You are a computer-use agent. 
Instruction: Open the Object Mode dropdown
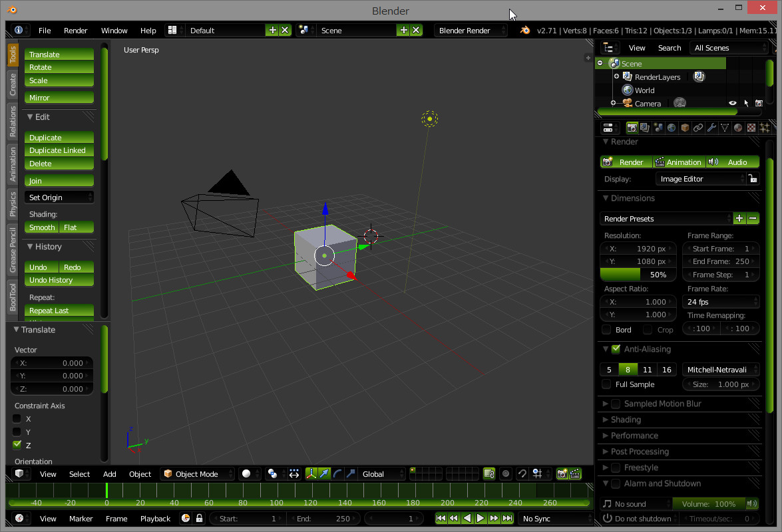point(197,473)
